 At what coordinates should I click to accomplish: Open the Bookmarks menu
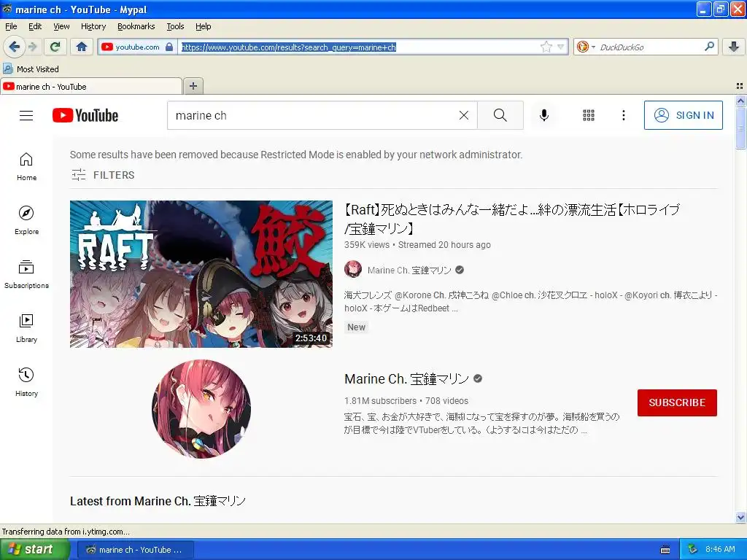click(136, 26)
